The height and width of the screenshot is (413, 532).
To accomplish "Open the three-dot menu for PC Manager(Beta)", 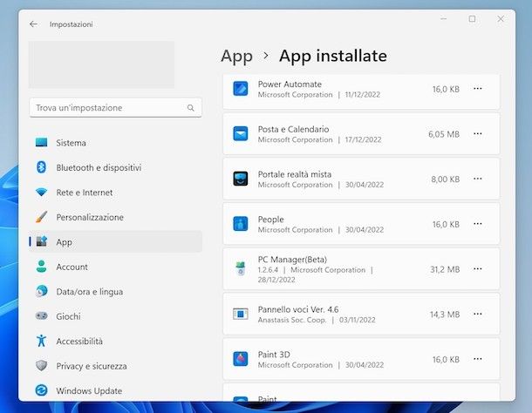I will pyautogui.click(x=477, y=269).
